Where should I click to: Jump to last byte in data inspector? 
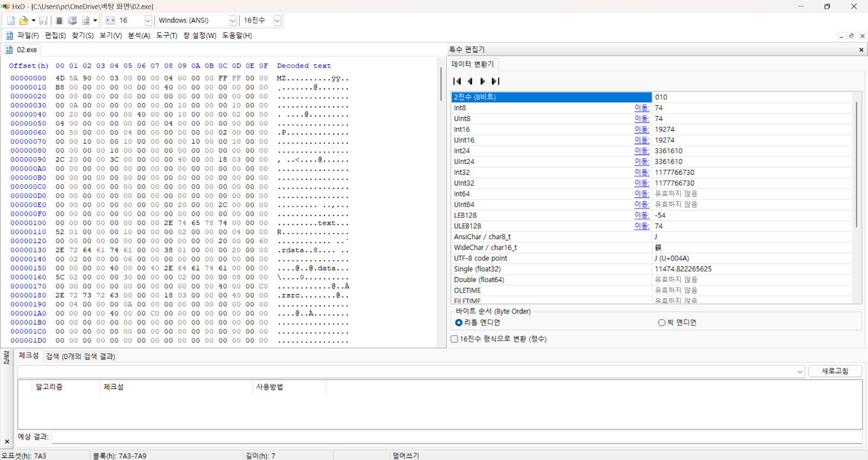point(495,81)
